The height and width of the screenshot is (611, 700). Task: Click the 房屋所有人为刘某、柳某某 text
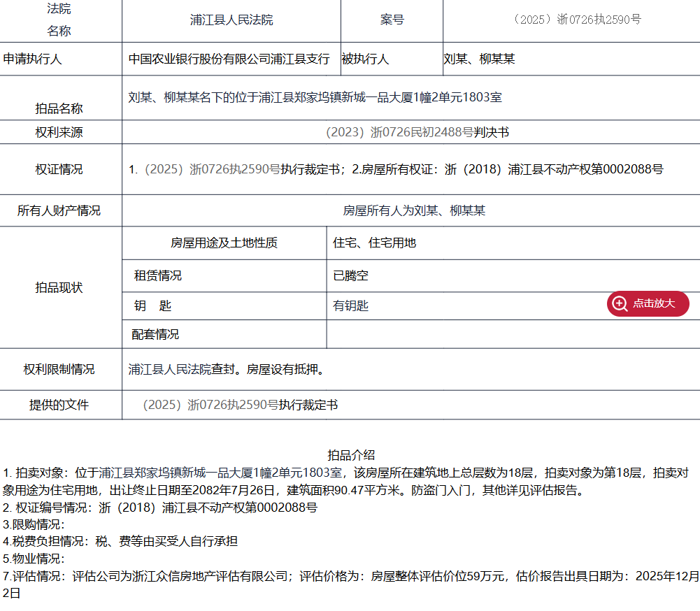414,210
